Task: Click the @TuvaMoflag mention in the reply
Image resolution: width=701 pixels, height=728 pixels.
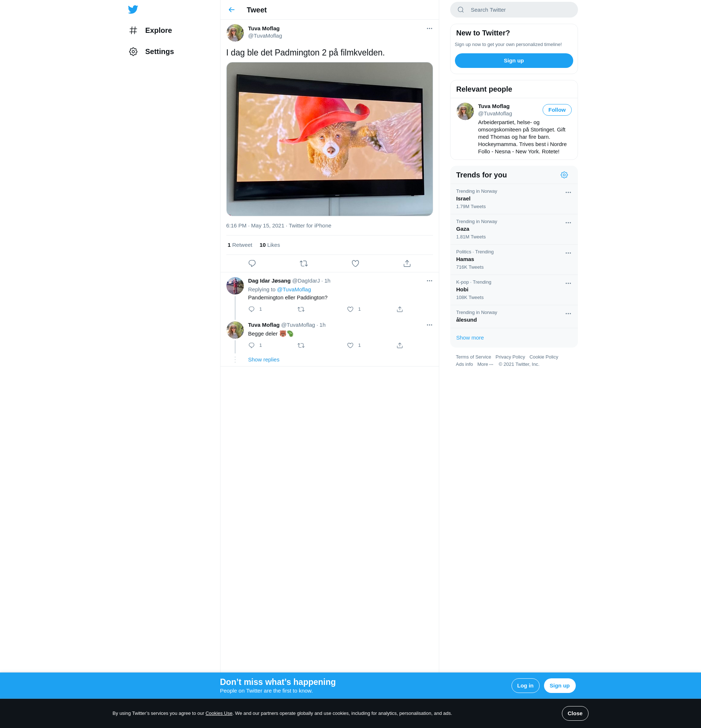Action: click(294, 290)
